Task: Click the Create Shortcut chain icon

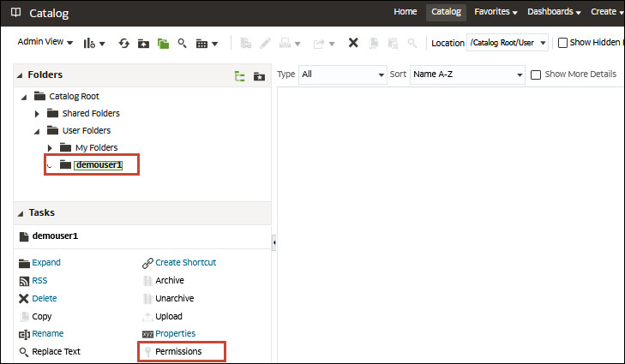Action: [x=147, y=263]
